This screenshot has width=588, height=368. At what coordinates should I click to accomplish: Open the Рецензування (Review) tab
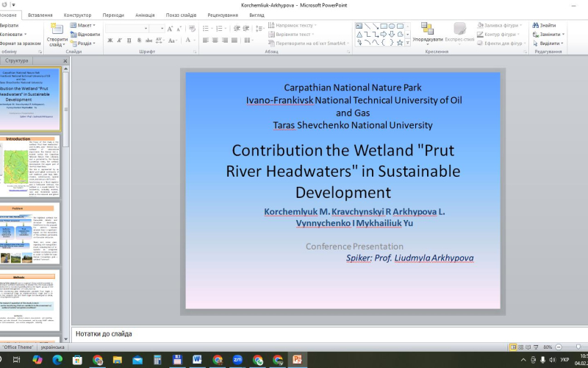223,15
